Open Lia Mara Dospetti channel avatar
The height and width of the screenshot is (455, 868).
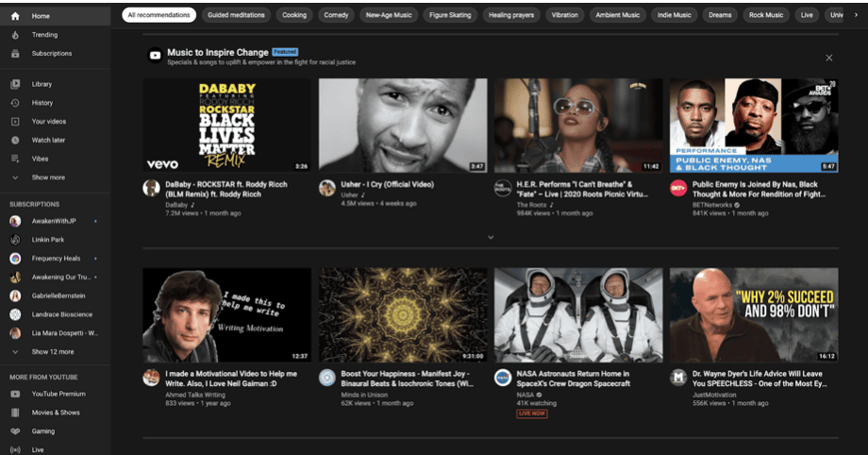coord(15,333)
